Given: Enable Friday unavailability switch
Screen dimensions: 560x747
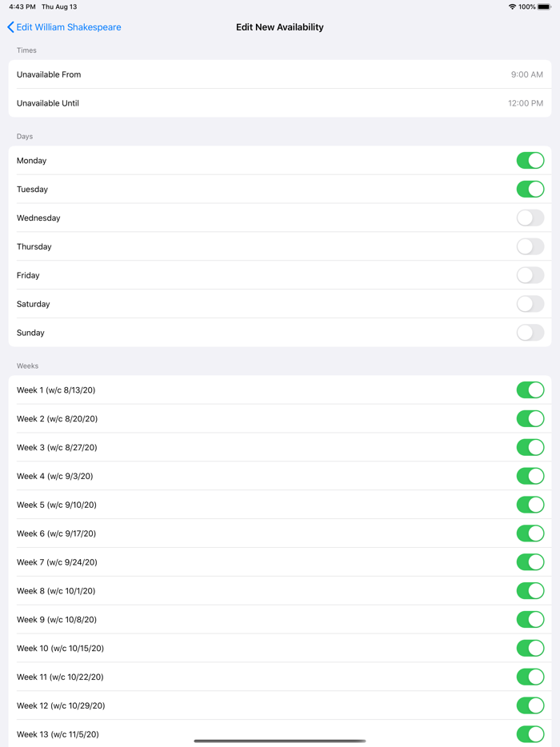Looking at the screenshot, I should (x=530, y=276).
